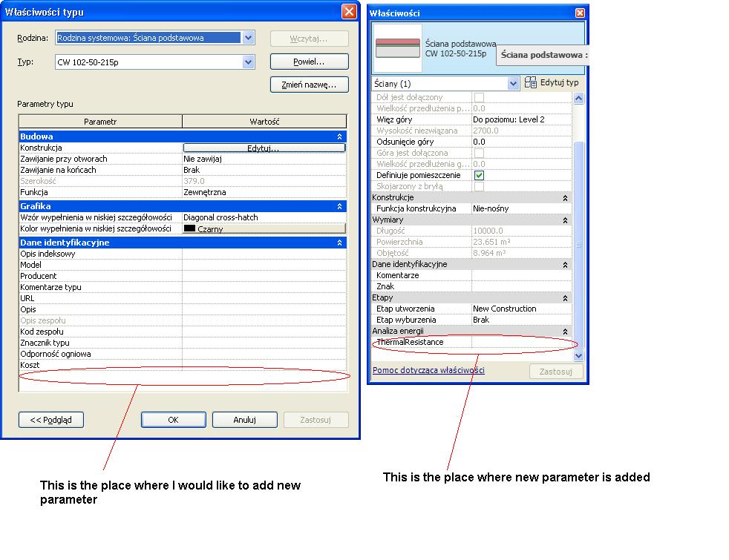Collapse the Budowa parameter group
Image resolution: width=729 pixels, height=560 pixels.
339,136
